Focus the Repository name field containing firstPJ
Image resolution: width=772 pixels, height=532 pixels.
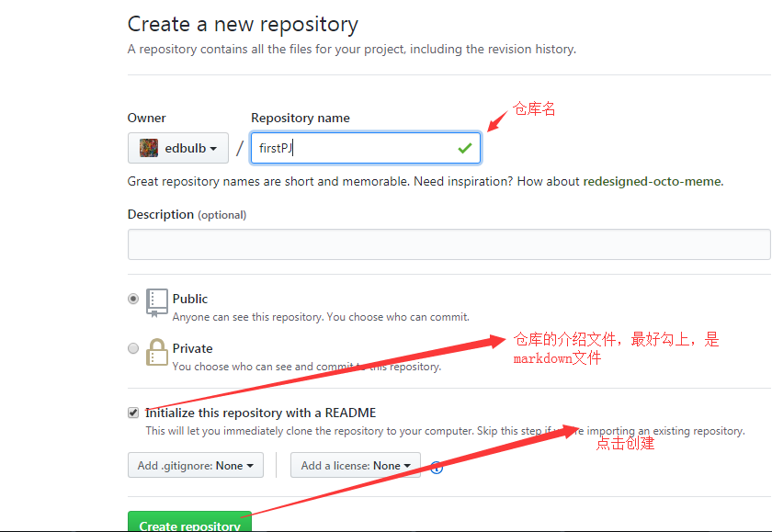click(x=366, y=148)
